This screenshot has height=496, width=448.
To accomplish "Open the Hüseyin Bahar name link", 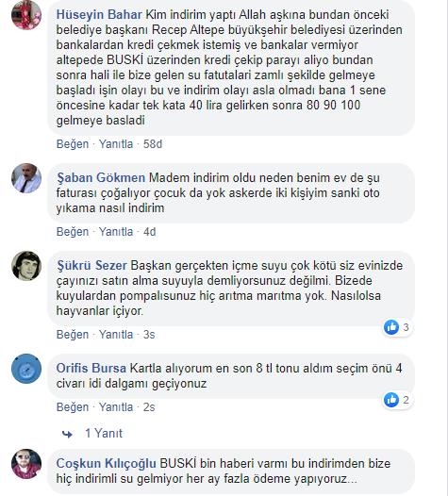I will [99, 14].
